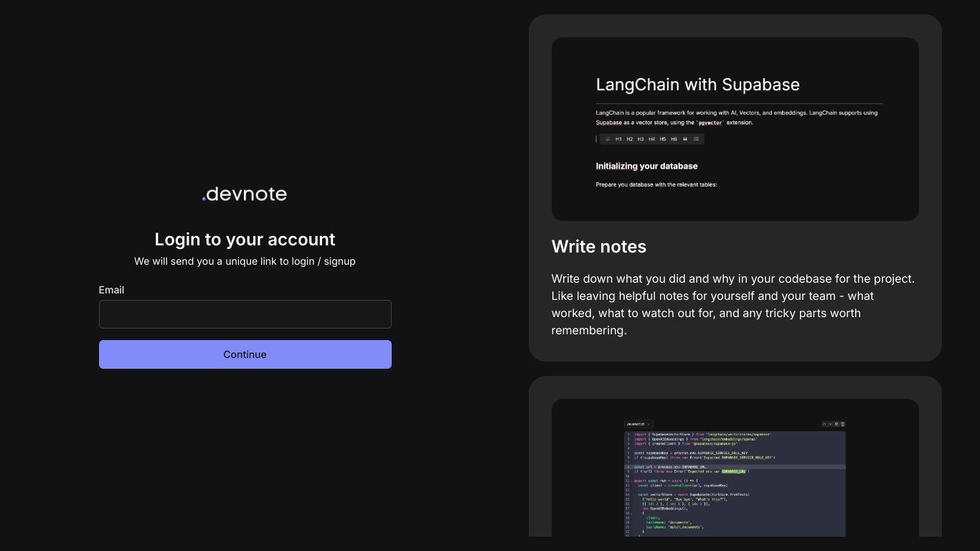Open the LangChain with Supabase preview image

[735, 129]
